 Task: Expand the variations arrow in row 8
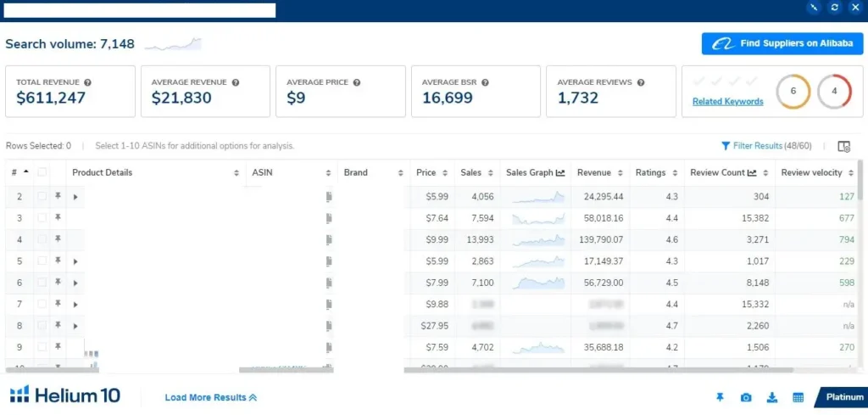tap(75, 326)
